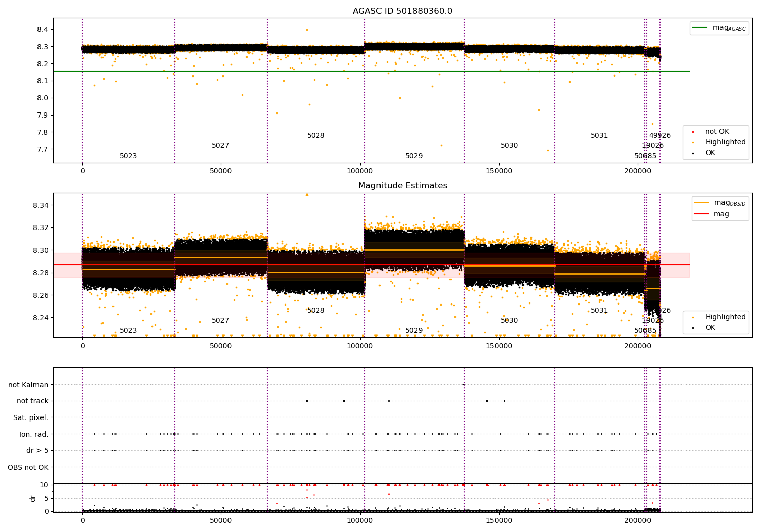Click the 50000 x-tick under the bottom plot
Viewport: 760px width, 532px height.
tap(221, 521)
